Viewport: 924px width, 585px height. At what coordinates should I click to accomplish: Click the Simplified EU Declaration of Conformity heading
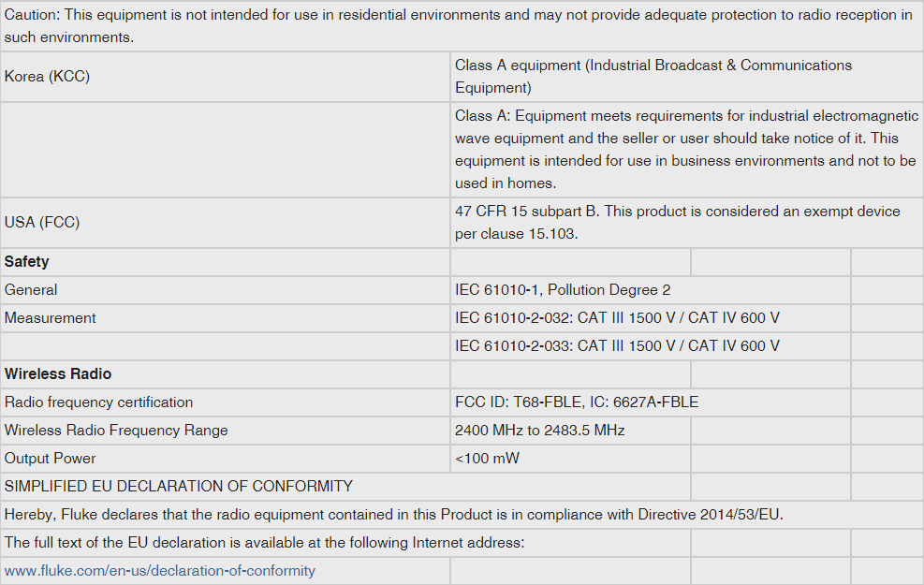[x=179, y=487]
